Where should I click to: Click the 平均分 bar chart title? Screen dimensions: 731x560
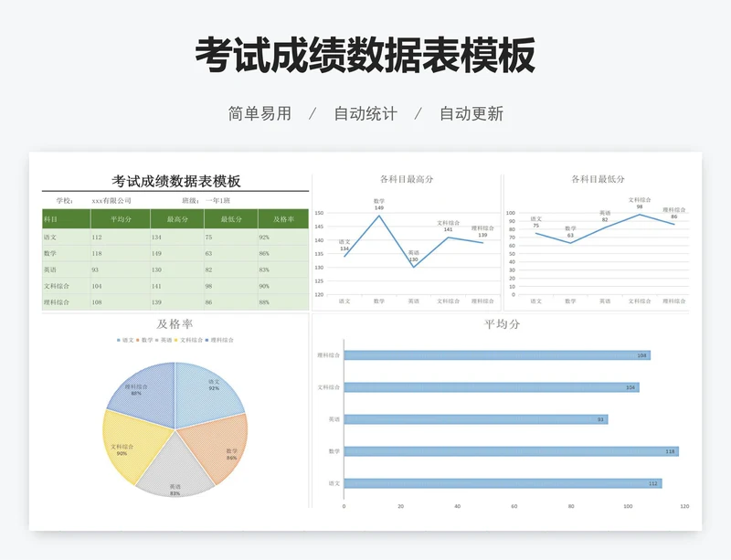tap(502, 324)
